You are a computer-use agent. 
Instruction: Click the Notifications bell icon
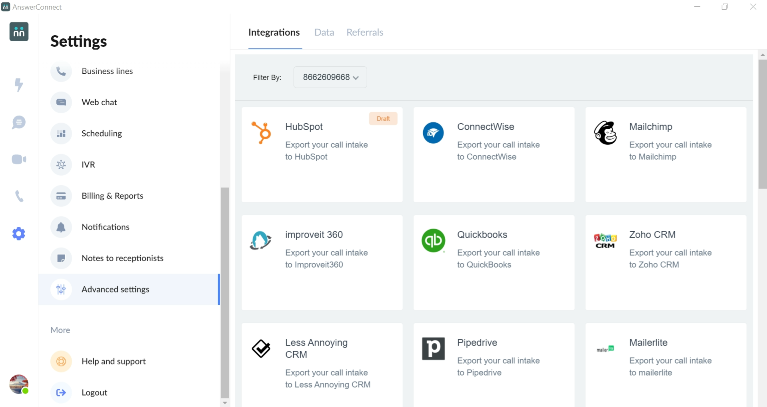click(x=61, y=227)
